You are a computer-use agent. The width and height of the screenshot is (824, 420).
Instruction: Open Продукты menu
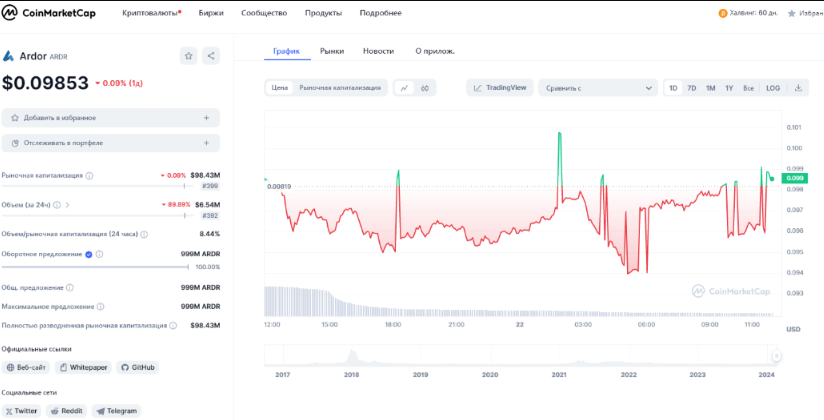point(323,13)
